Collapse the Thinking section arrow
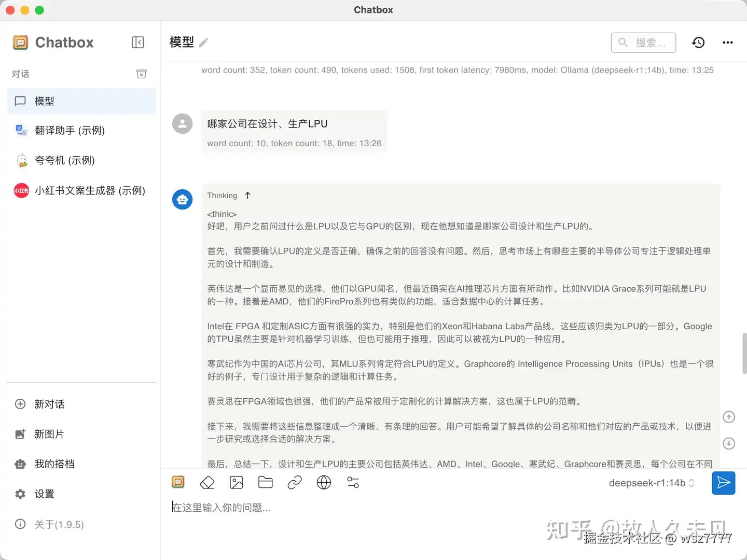This screenshot has height=560, width=747. coord(248,195)
